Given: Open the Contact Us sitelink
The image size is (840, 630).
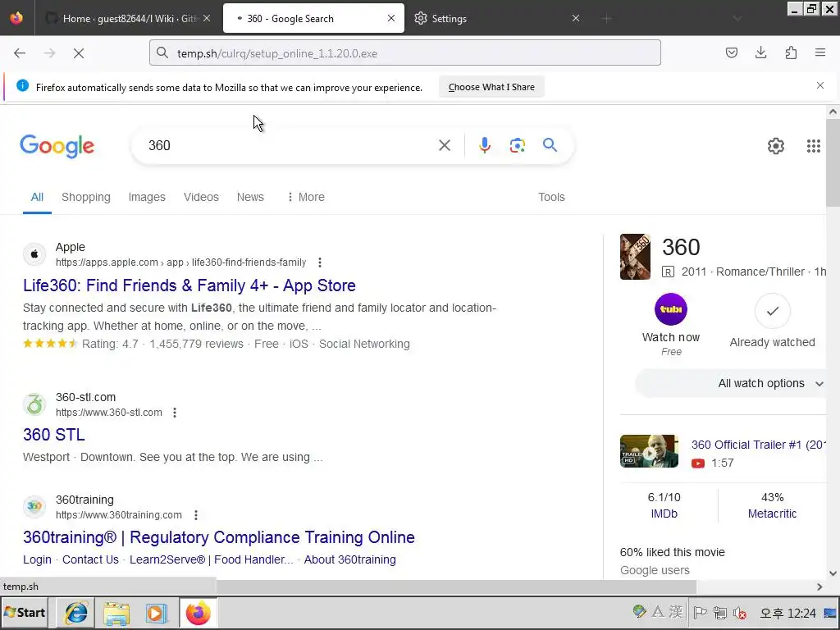Looking at the screenshot, I should (x=90, y=559).
